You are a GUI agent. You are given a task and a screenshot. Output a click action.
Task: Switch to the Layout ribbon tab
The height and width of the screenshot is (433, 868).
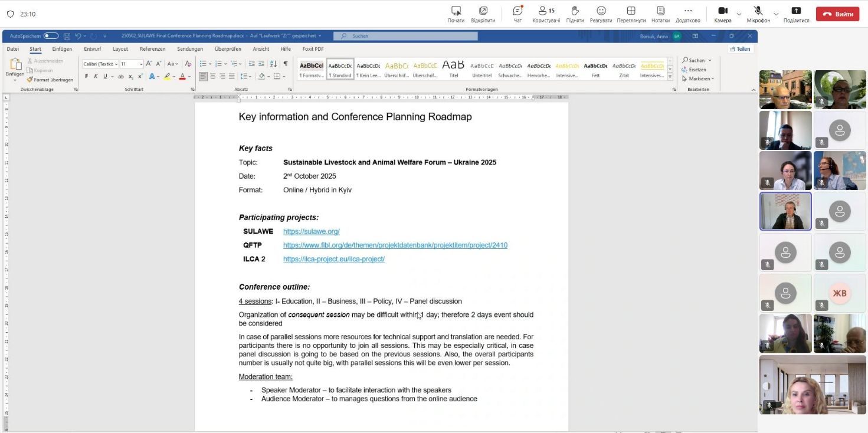click(120, 49)
